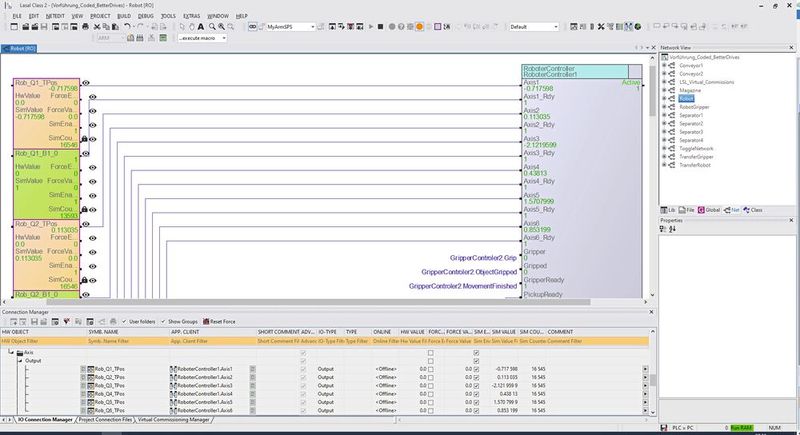This screenshot has height=435, width=800.
Task: Click the Undo arrow icon
Action: [x=128, y=27]
